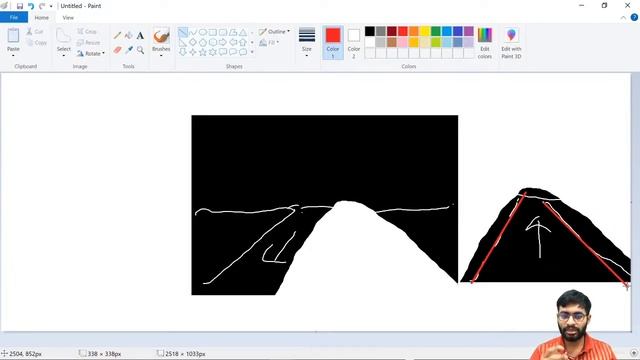
Task: Choose the Five-point star shape
Action: (203, 52)
